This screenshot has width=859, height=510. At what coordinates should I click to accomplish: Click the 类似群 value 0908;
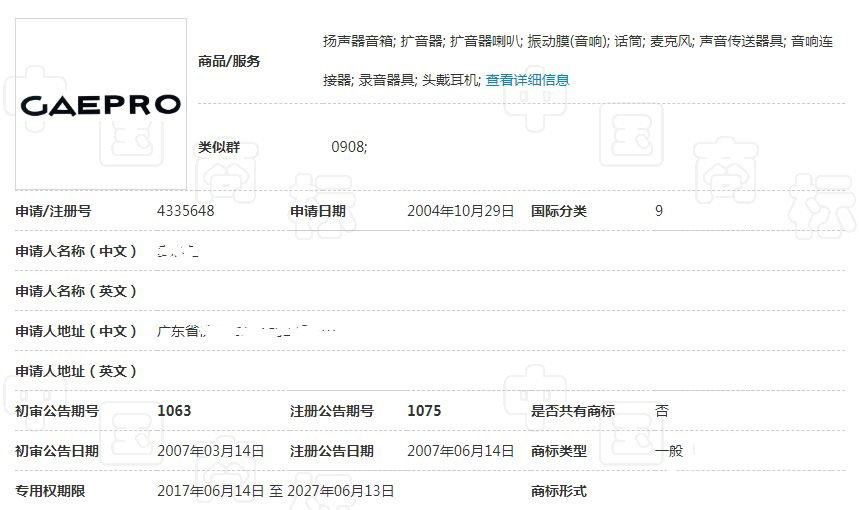click(349, 147)
